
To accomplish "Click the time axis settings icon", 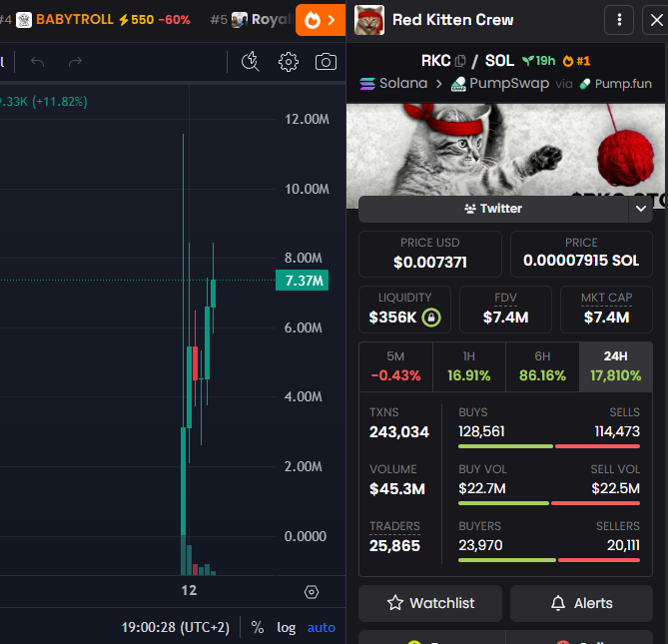I will [x=312, y=592].
